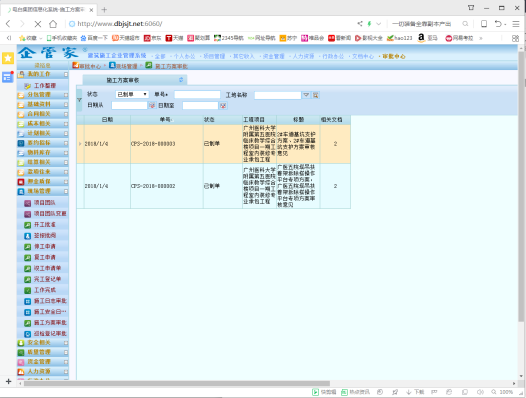
Task: Click the 2345导航 bookmark link
Action: pos(229,38)
